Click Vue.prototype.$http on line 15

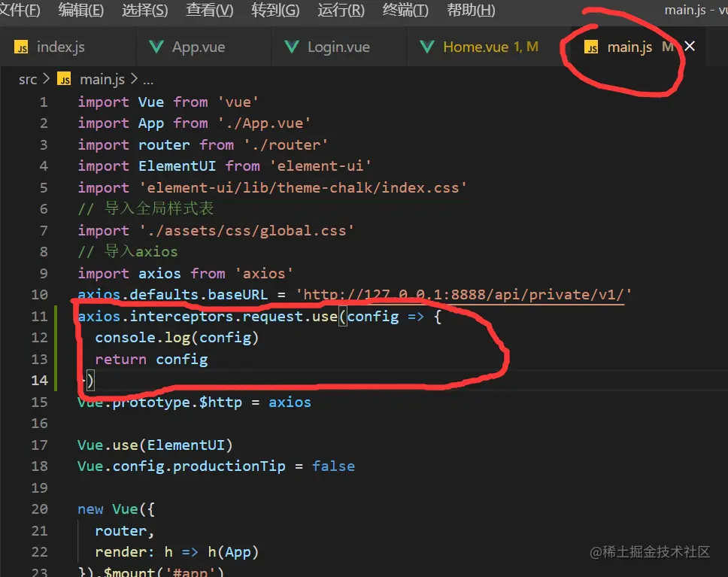159,402
